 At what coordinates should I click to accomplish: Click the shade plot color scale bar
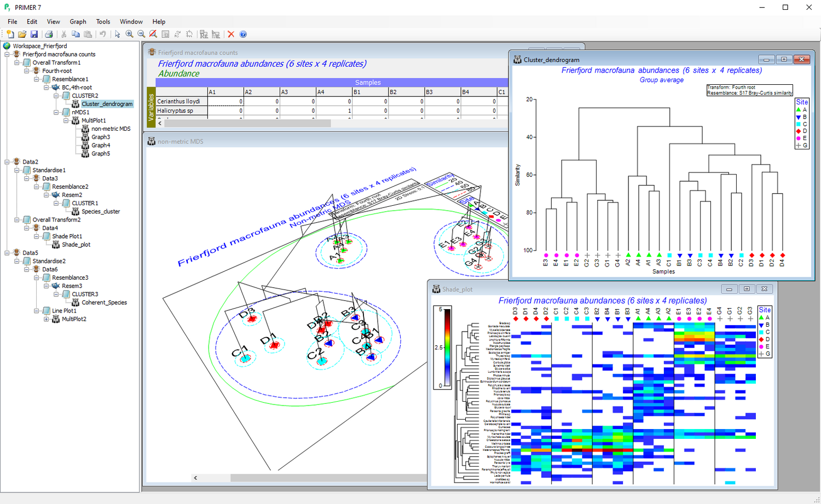[447, 348]
